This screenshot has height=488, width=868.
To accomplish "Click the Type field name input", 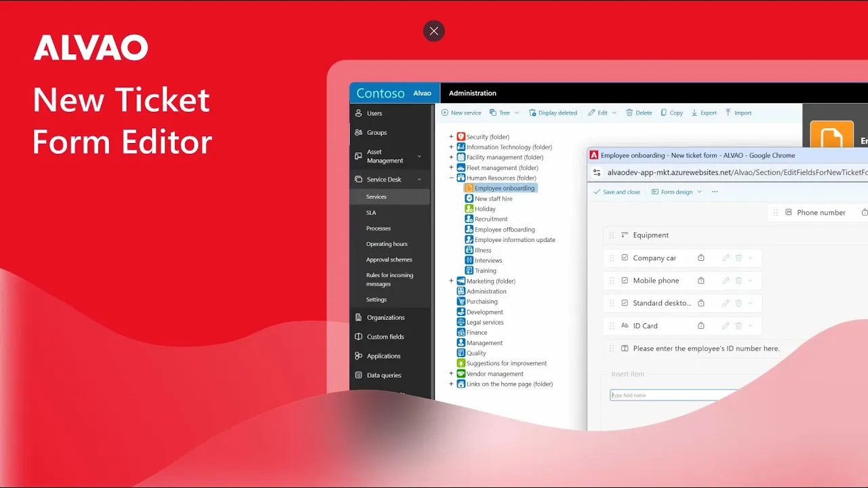I will [673, 395].
